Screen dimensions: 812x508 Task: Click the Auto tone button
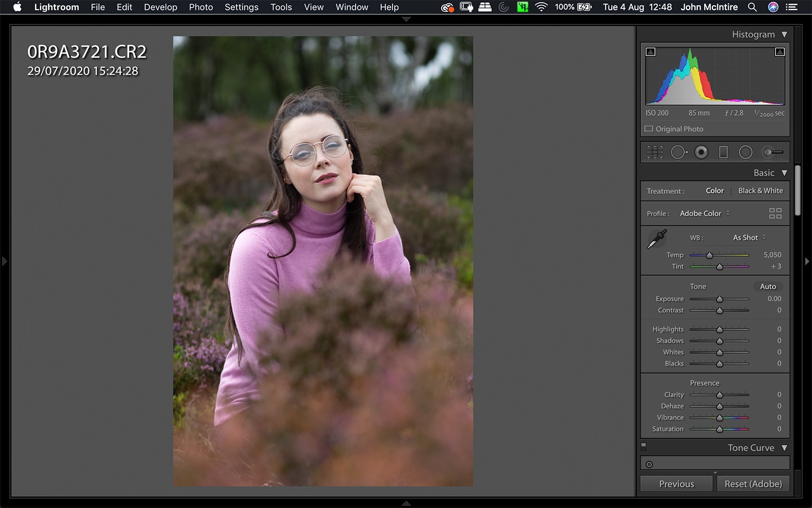(x=768, y=286)
